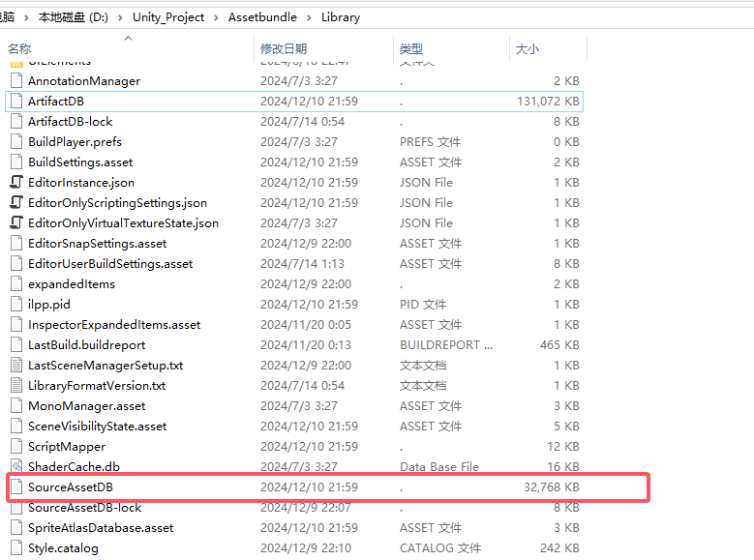Image resolution: width=754 pixels, height=560 pixels.
Task: Click the SourceAssetDB-lock file icon
Action: (x=16, y=508)
